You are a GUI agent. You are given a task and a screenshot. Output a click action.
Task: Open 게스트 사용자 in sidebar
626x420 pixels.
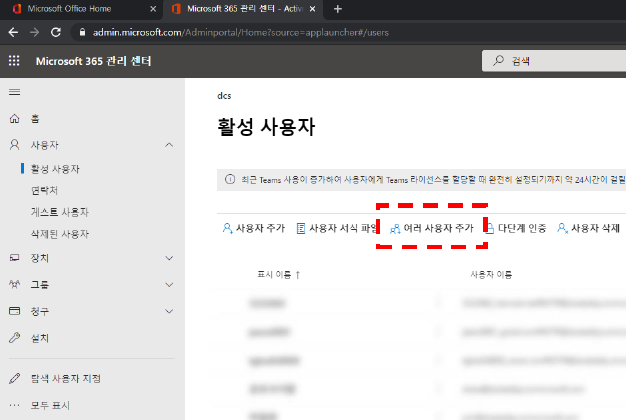(x=59, y=212)
